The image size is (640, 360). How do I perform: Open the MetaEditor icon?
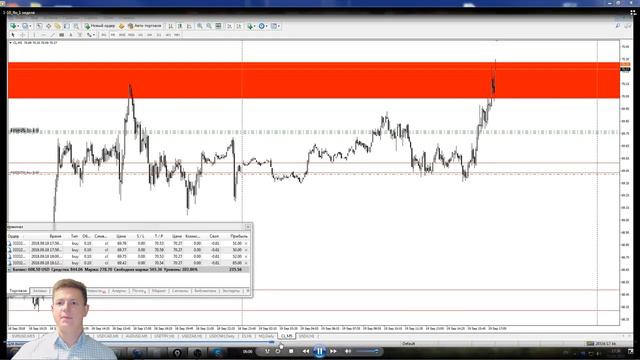click(x=121, y=26)
